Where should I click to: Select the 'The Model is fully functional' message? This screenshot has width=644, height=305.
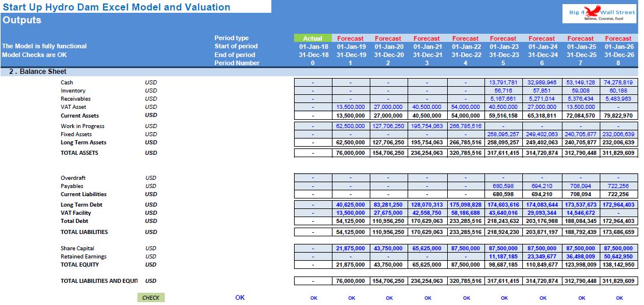tap(44, 46)
